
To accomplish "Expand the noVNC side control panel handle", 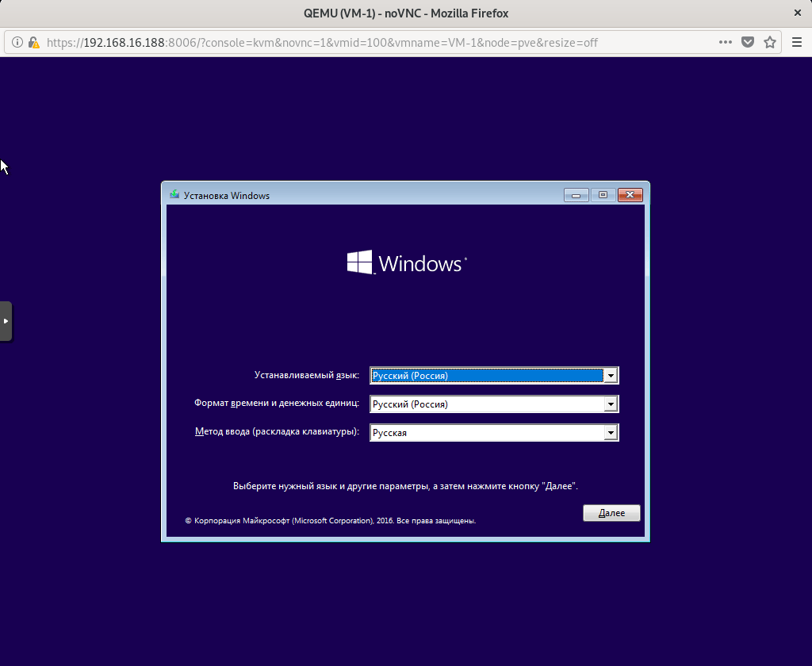I will (x=6, y=321).
